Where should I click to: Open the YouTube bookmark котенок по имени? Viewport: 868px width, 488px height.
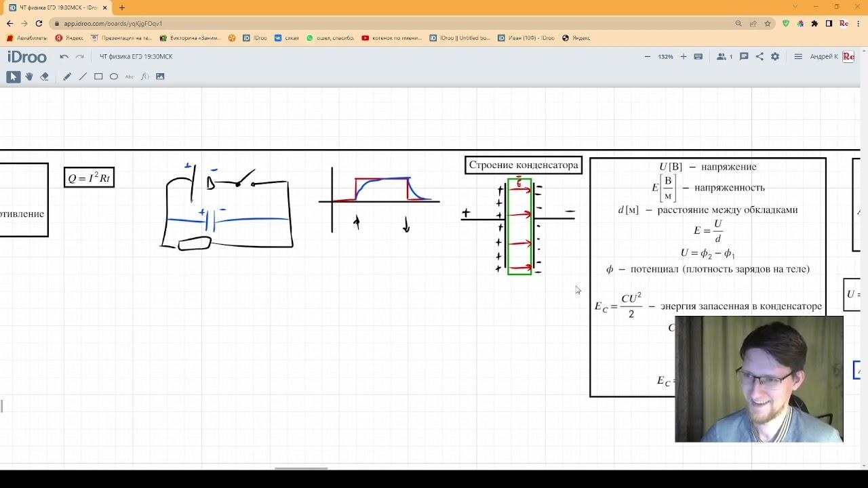point(393,38)
